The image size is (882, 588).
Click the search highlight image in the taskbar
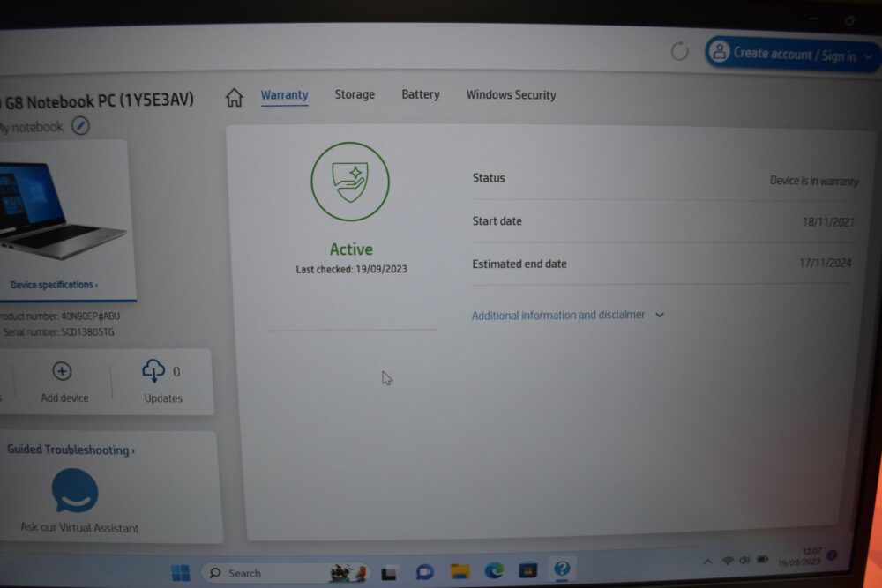[348, 573]
